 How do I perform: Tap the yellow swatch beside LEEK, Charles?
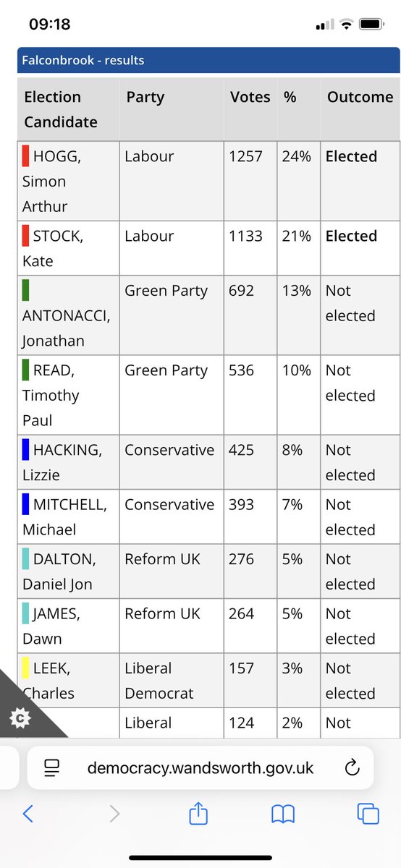click(x=25, y=668)
